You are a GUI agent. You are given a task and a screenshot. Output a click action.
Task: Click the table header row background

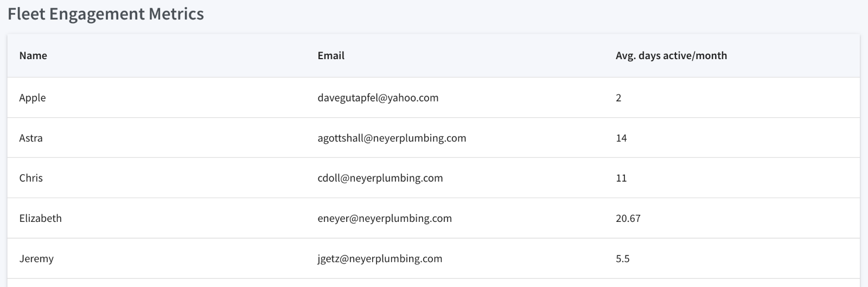[433, 55]
